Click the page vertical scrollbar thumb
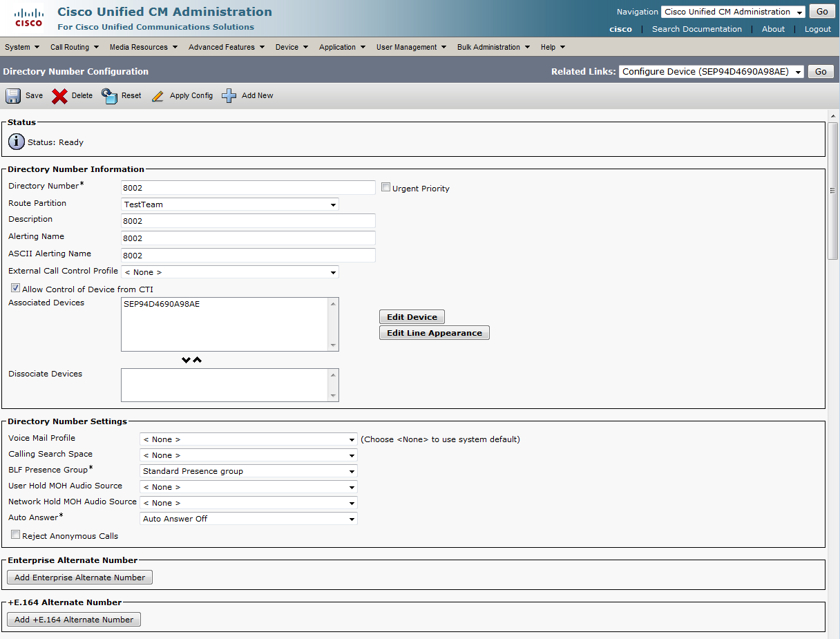Viewport: 840px width, 639px height. coord(832,190)
